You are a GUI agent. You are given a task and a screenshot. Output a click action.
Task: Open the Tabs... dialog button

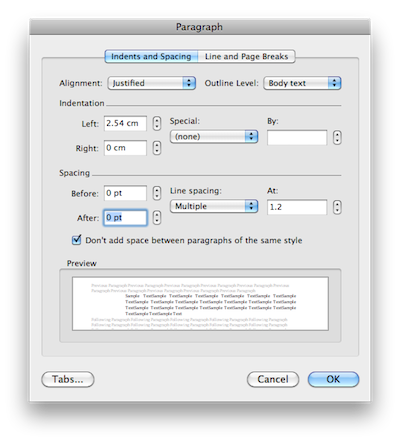pyautogui.click(x=68, y=379)
